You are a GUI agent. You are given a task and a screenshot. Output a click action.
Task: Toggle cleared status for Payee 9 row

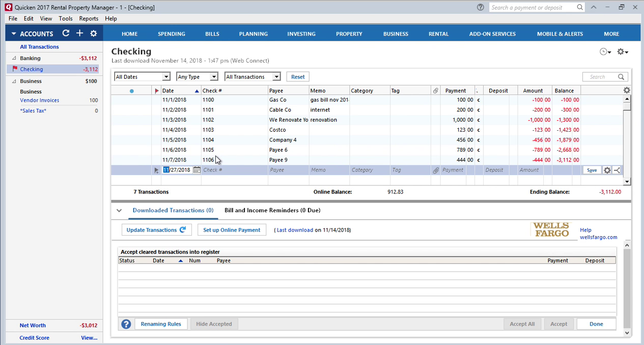point(479,160)
